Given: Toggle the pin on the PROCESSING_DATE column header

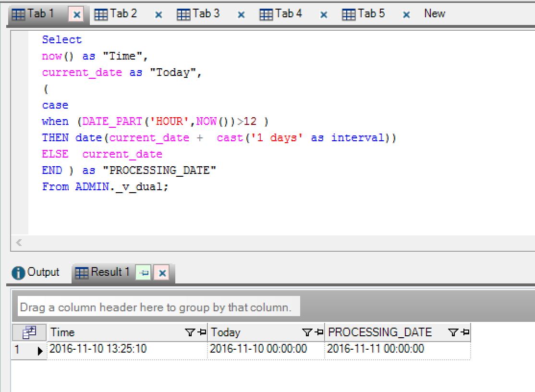Looking at the screenshot, I should [464, 332].
